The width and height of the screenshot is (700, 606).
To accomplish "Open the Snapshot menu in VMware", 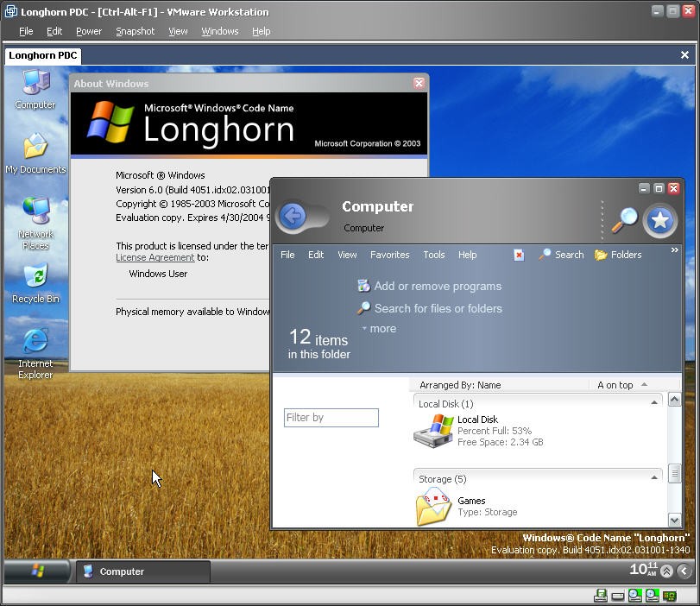I will point(135,31).
